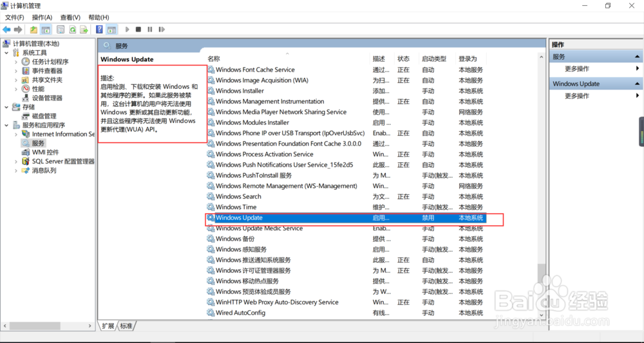Click the Windows Time service gear icon
The image size is (644, 343).
click(x=211, y=207)
